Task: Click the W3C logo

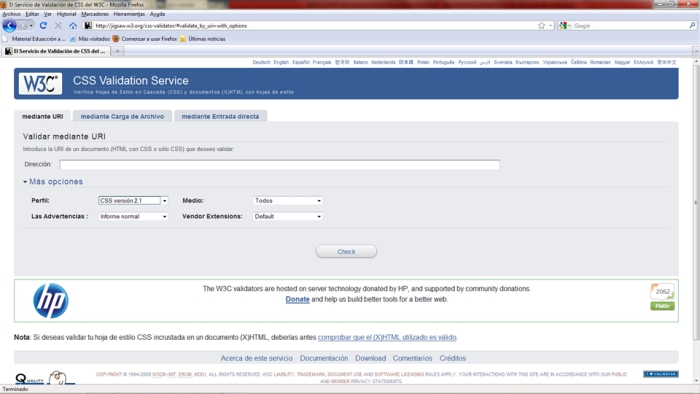Action: (40, 83)
